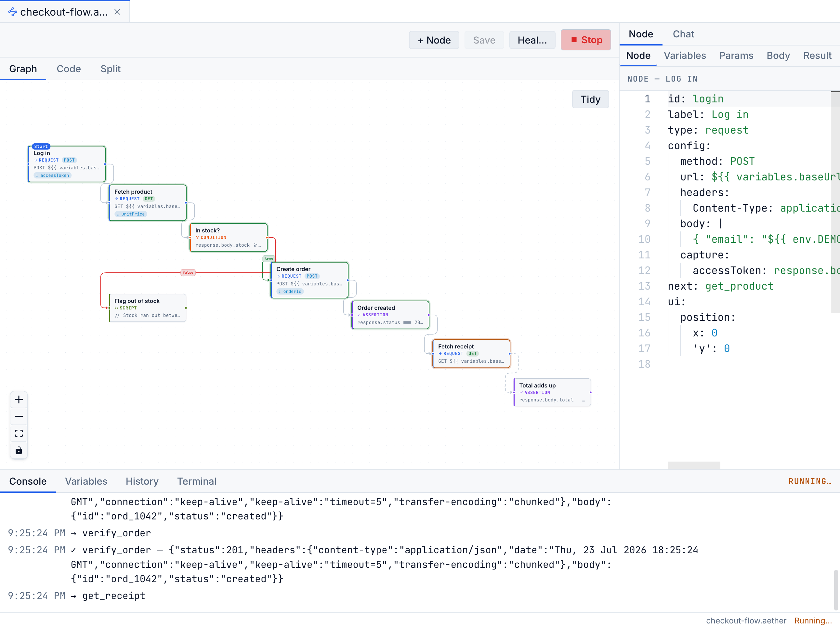Click the console vertical scrollbar
The image size is (840, 628).
coord(836,590)
